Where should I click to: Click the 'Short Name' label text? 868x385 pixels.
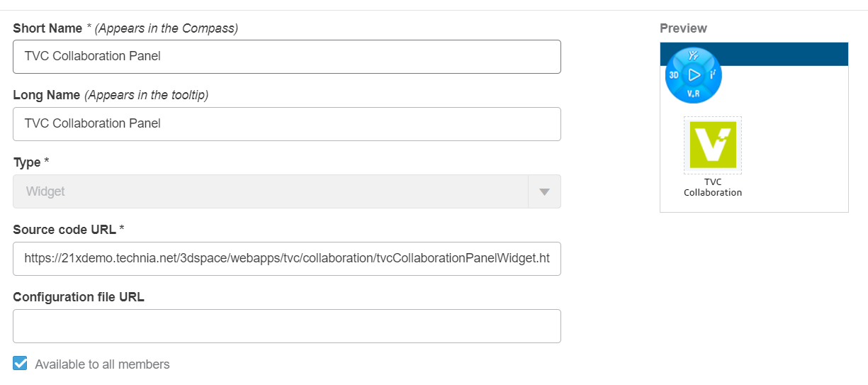tap(47, 28)
